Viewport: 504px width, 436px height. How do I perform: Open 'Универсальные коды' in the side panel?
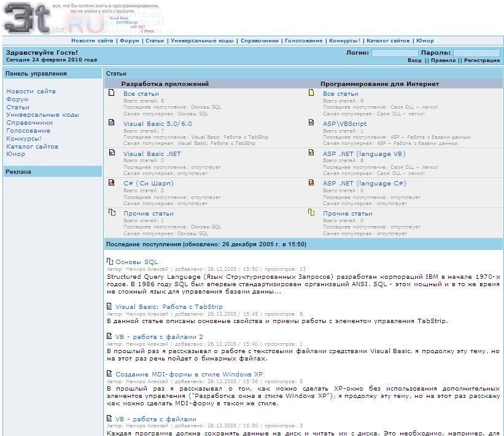pos(43,115)
